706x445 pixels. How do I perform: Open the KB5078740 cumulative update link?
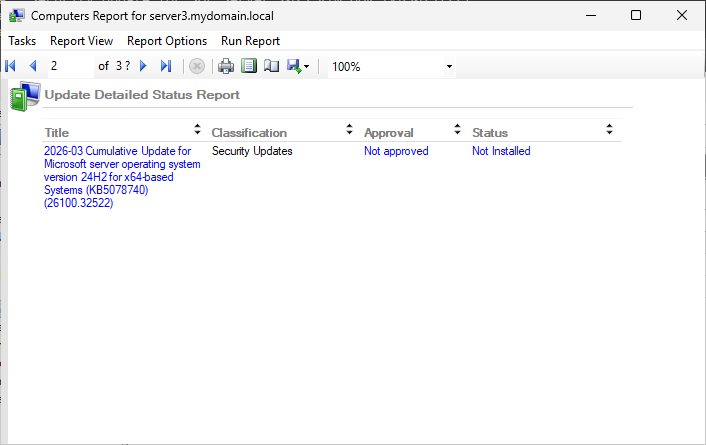point(122,177)
